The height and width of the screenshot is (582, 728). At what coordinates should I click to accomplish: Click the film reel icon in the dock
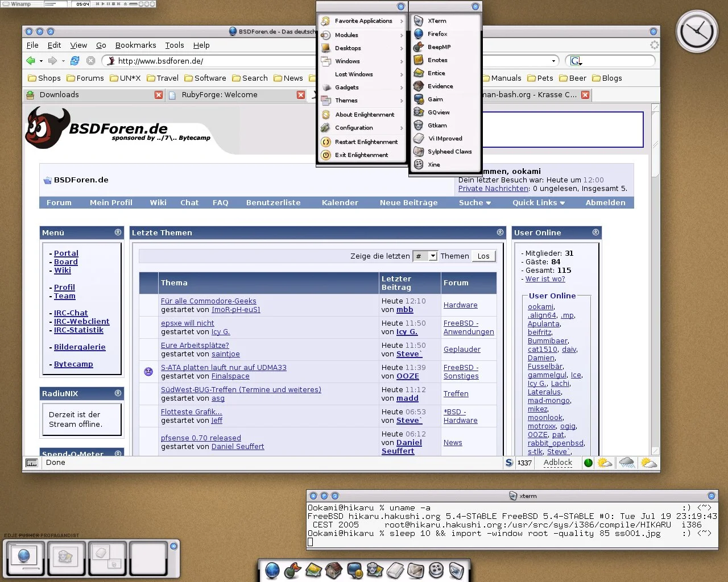point(436,570)
